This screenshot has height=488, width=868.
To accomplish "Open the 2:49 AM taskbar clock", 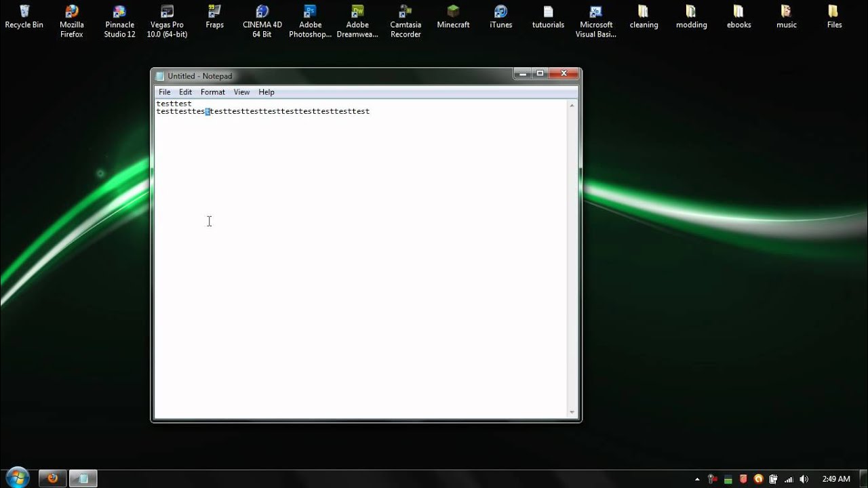I will click(835, 479).
